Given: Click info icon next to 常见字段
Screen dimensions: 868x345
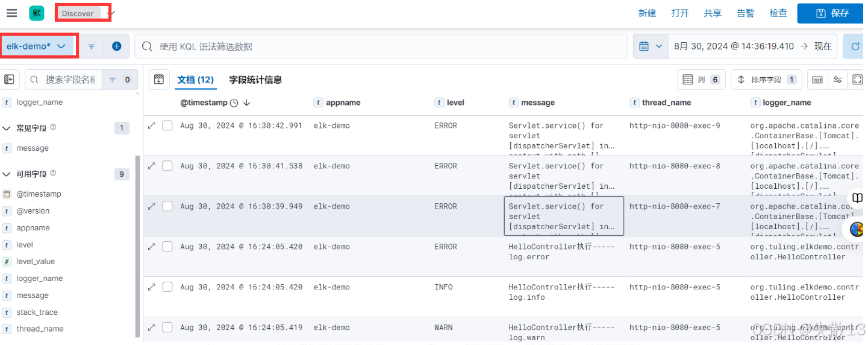Looking at the screenshot, I should pos(53,128).
